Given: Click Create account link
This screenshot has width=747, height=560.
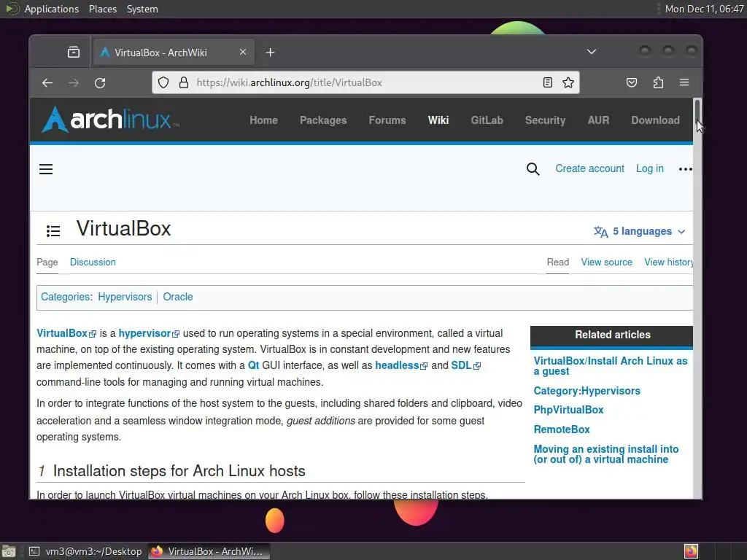Looking at the screenshot, I should [x=589, y=168].
